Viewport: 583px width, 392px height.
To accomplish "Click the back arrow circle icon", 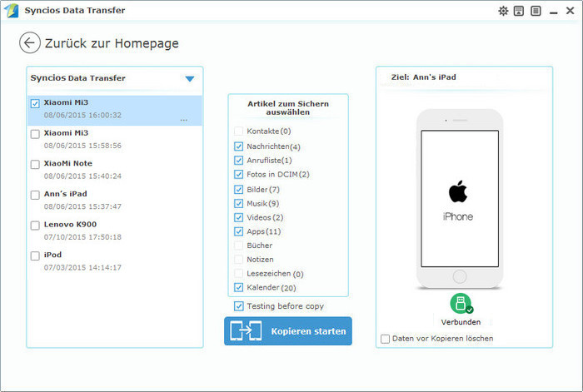I will [x=30, y=42].
